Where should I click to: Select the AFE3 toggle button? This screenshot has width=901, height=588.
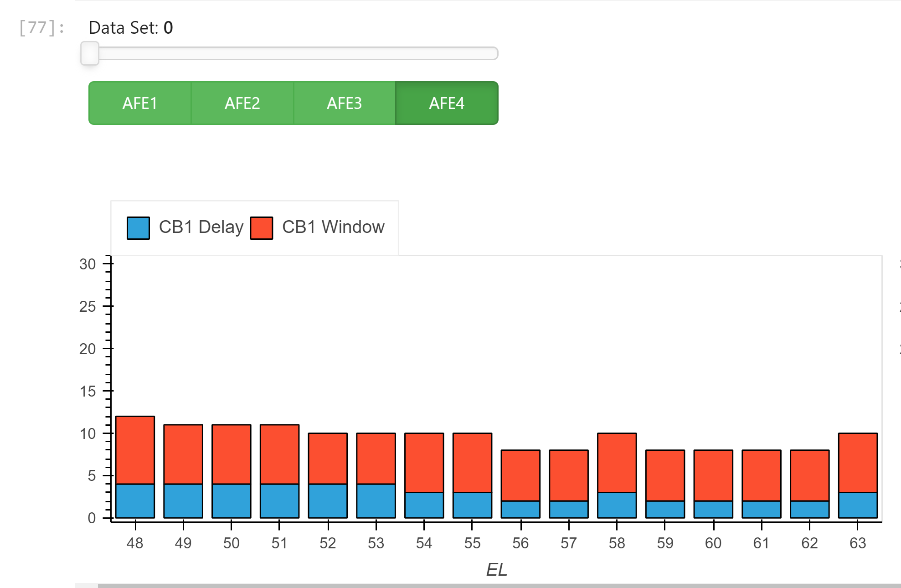point(344,103)
